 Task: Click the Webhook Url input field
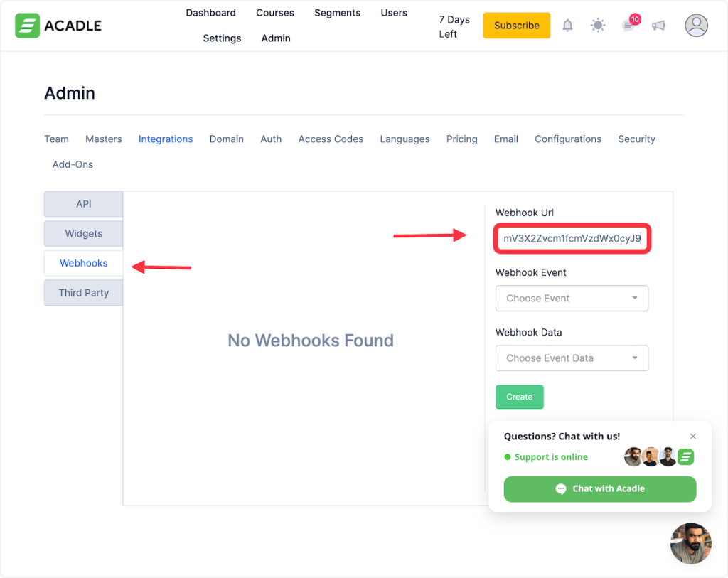click(572, 239)
